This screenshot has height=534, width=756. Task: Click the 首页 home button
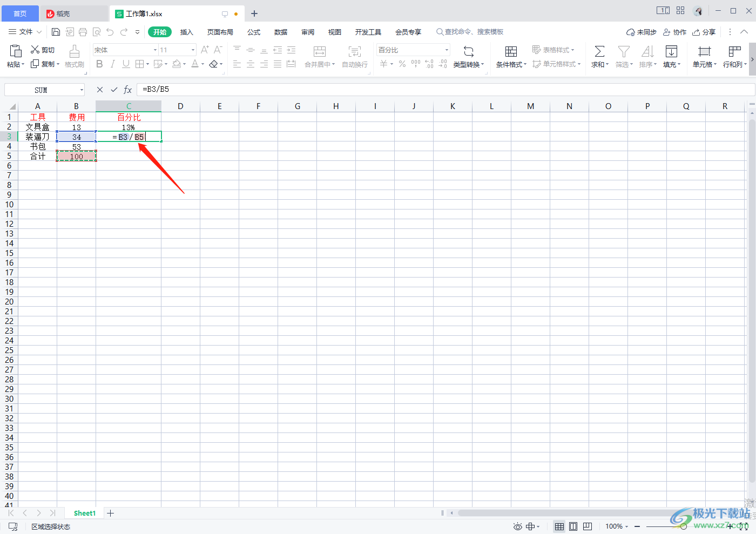(x=20, y=13)
